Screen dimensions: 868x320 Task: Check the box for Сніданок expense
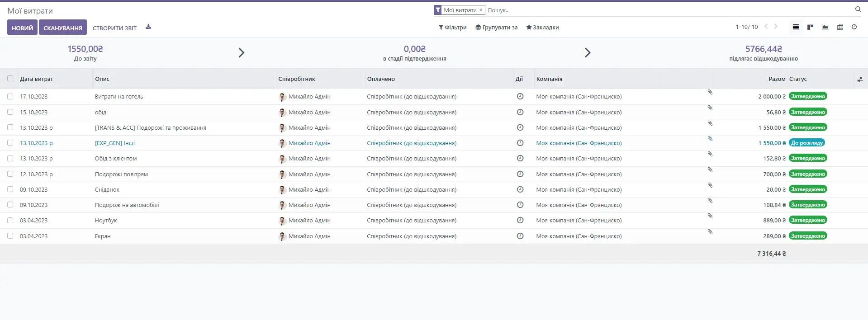click(x=10, y=189)
